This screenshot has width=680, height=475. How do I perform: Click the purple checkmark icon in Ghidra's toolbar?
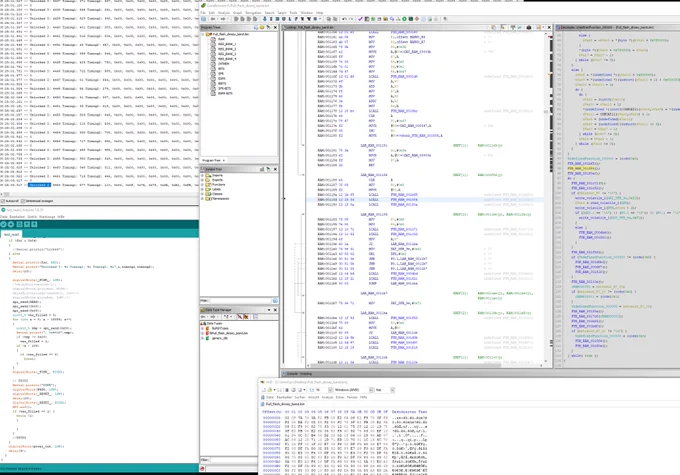[x=360, y=19]
